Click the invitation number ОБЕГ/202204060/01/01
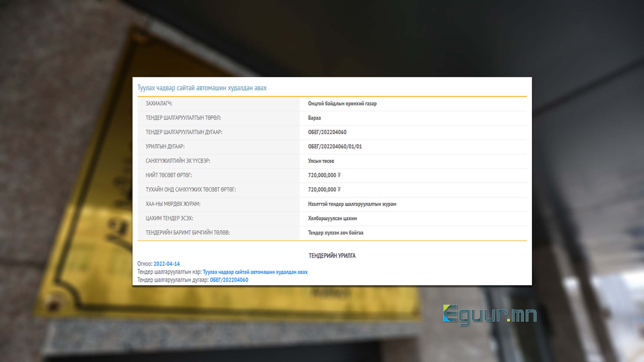 click(x=334, y=146)
